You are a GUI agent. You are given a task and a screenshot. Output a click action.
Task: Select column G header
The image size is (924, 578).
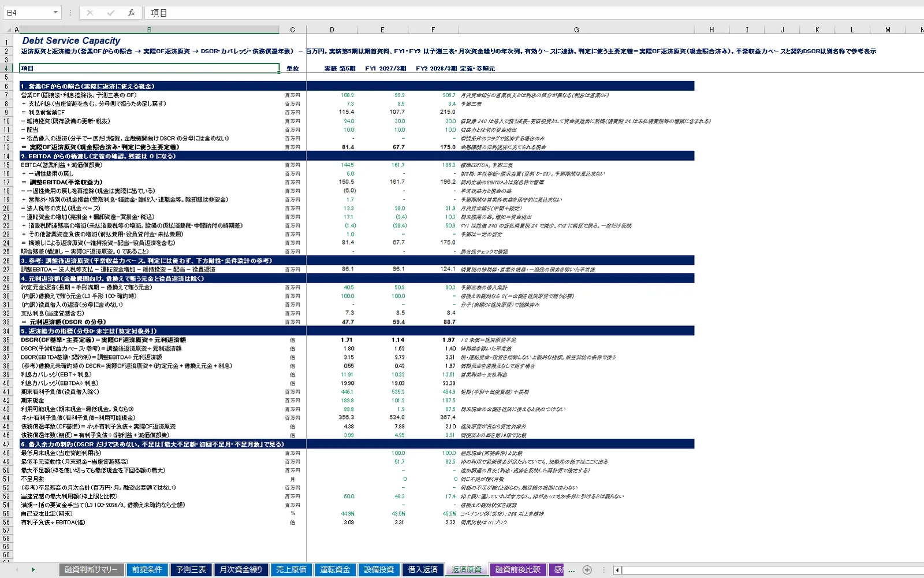tap(576, 29)
